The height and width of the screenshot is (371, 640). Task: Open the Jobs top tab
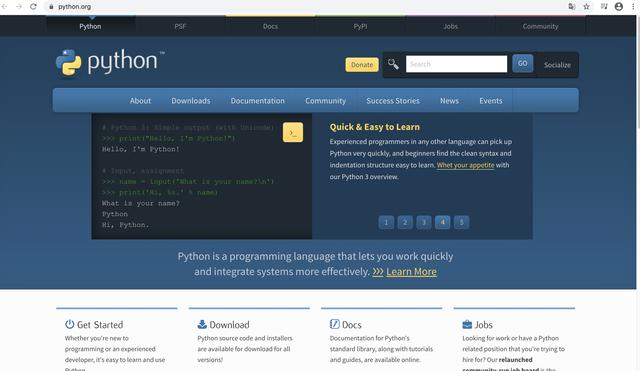click(x=450, y=26)
